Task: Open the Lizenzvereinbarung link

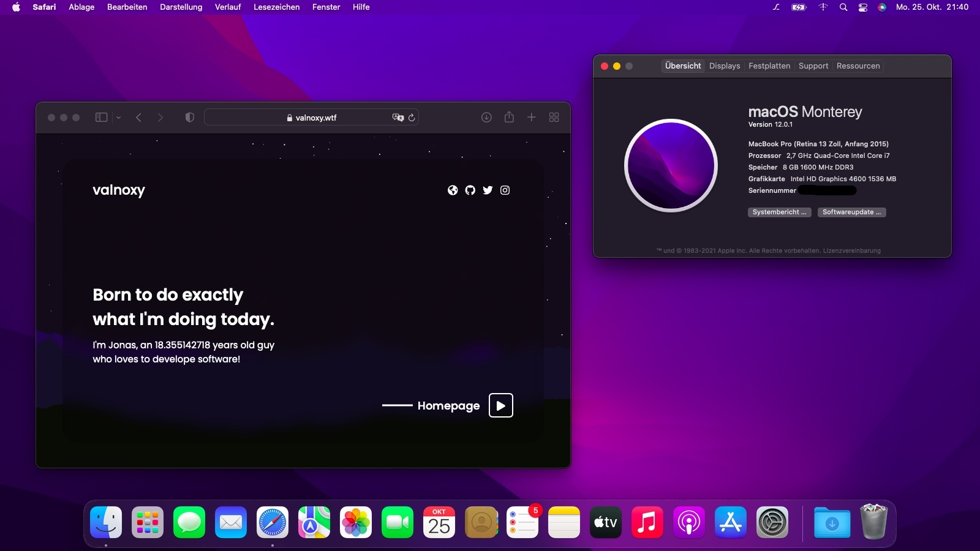Action: 852,251
